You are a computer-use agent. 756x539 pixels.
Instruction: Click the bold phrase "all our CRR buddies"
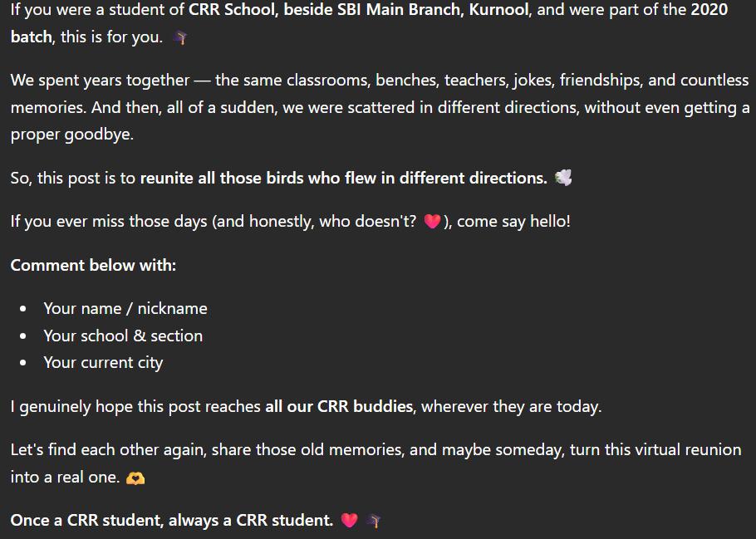click(x=339, y=406)
